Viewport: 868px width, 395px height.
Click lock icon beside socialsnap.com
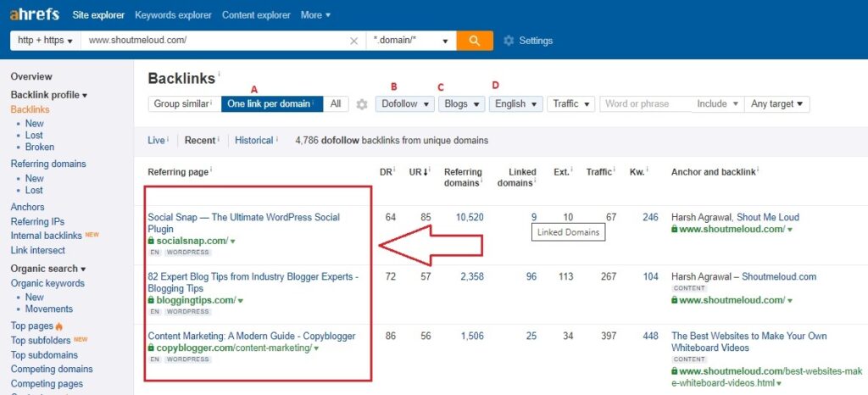pos(151,241)
